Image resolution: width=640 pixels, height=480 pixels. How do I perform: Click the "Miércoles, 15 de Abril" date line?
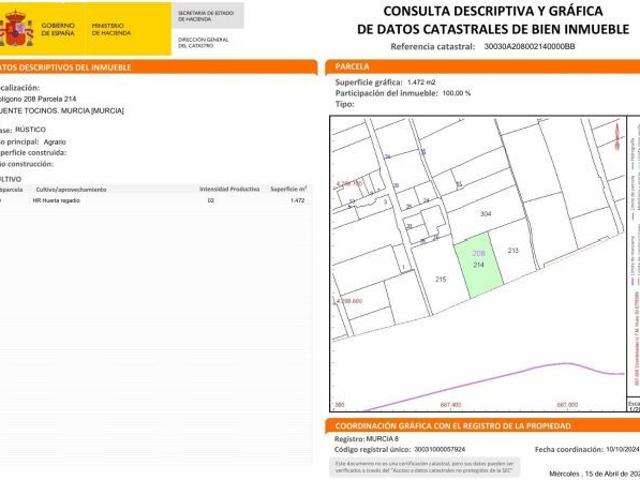coord(594,474)
